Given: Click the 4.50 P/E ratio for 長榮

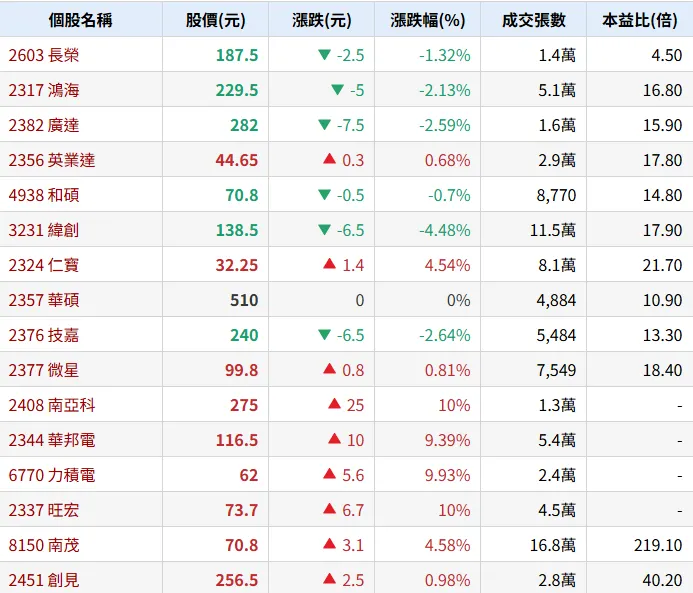Looking at the screenshot, I should pos(667,55).
